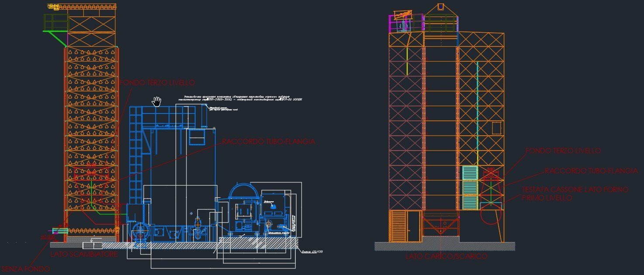Select the blue dome-topped furnace

tap(244, 209)
